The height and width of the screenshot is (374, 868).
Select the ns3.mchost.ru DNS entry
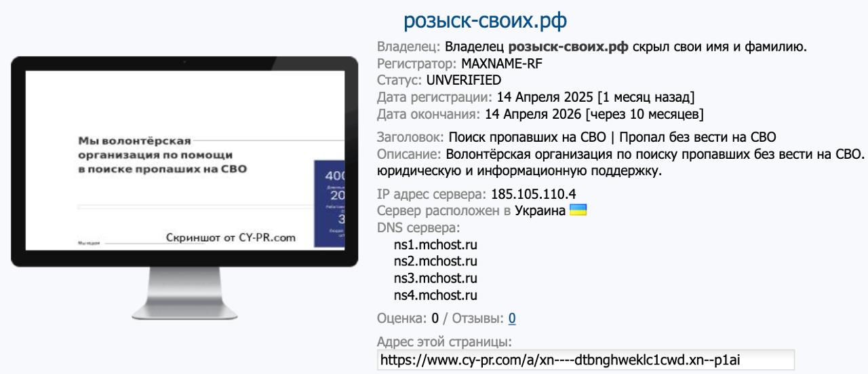click(435, 278)
